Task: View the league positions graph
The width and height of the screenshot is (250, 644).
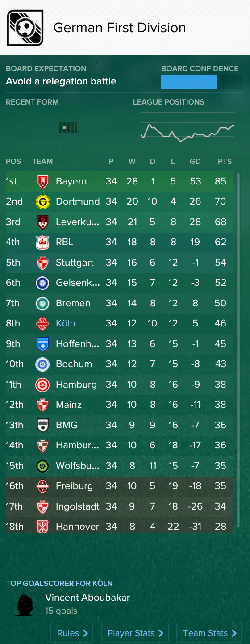Action: pos(187,127)
